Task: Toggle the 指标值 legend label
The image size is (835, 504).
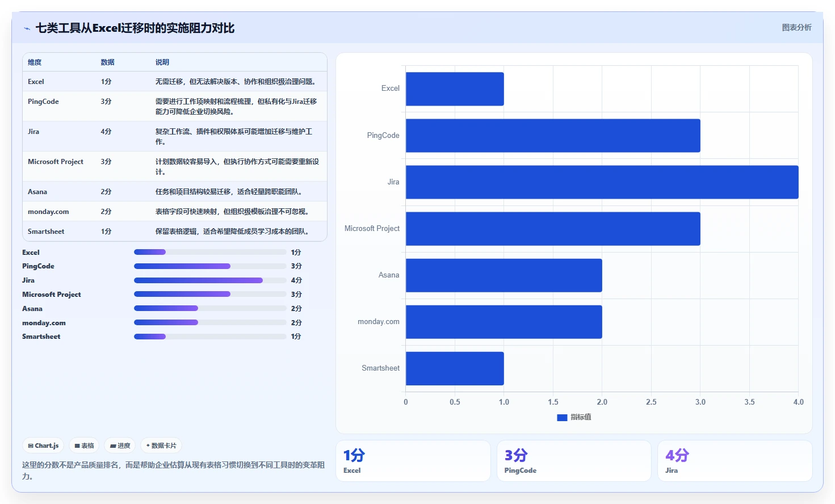Action: point(581,417)
